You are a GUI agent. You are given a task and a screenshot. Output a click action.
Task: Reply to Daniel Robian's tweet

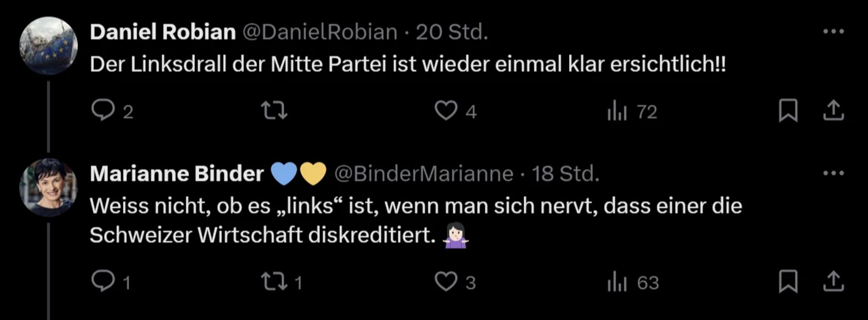tap(103, 110)
